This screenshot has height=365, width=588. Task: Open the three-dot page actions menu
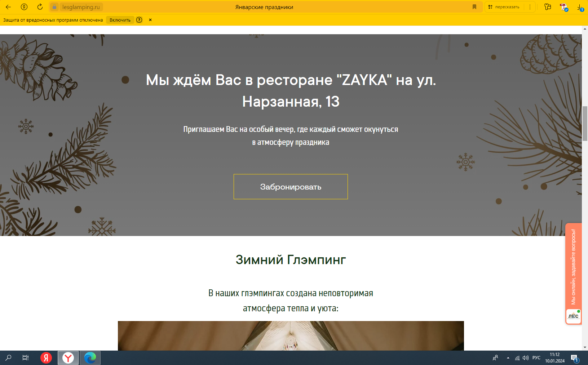click(x=530, y=7)
